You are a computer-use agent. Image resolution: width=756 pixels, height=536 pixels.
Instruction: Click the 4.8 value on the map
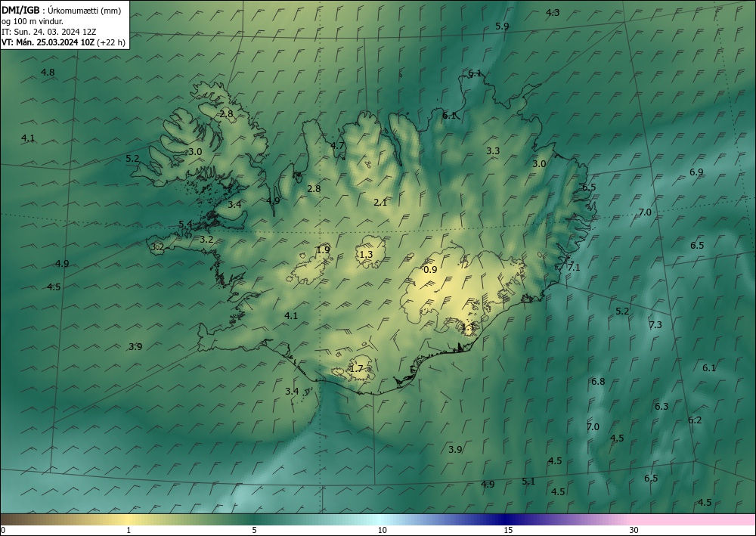pos(48,73)
